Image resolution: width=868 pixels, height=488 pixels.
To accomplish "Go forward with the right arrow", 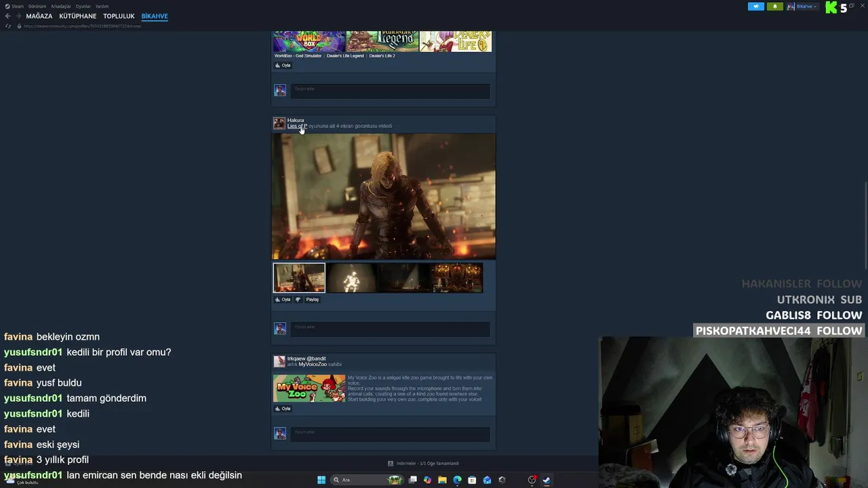I will point(18,16).
